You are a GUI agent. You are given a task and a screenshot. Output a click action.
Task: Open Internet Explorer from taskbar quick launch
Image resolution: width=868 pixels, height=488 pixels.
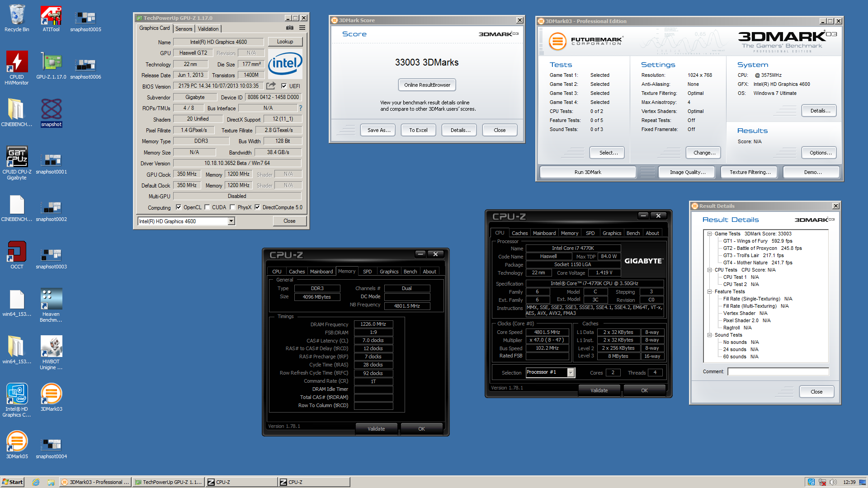point(36,482)
